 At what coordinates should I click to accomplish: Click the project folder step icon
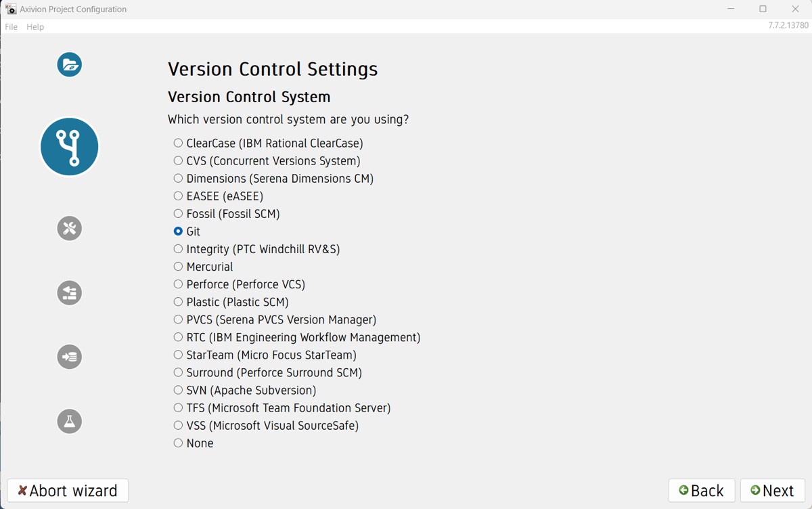(x=70, y=65)
